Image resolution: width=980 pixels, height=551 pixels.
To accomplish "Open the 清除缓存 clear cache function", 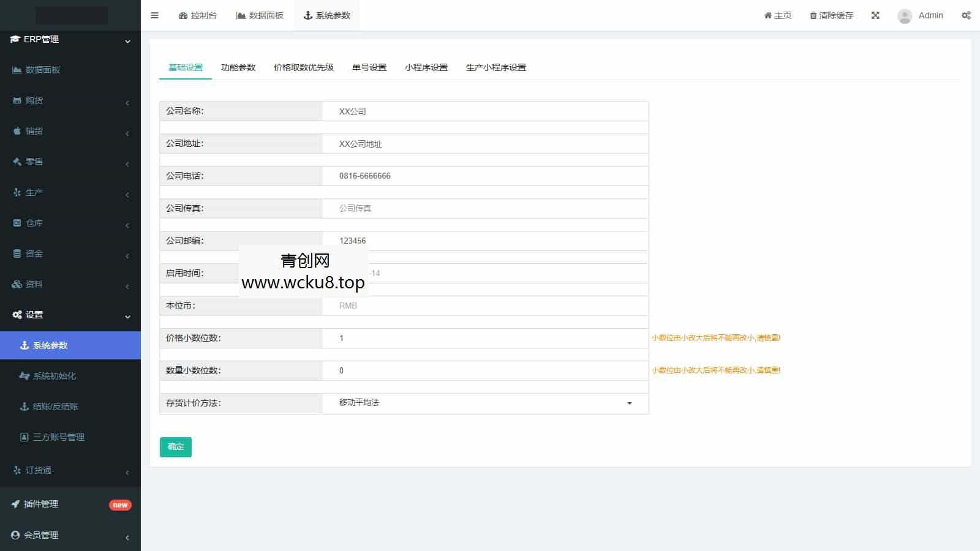I will (x=831, y=15).
